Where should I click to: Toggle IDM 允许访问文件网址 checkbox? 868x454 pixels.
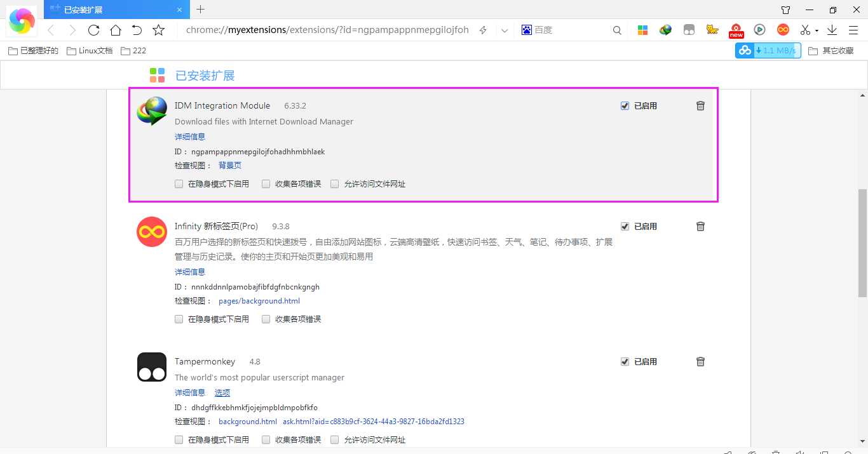335,184
